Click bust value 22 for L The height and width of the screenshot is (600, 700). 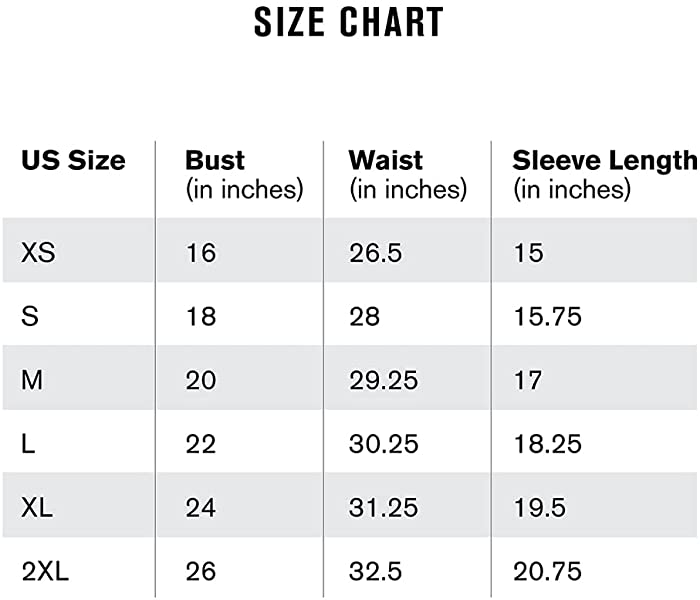[x=201, y=444]
